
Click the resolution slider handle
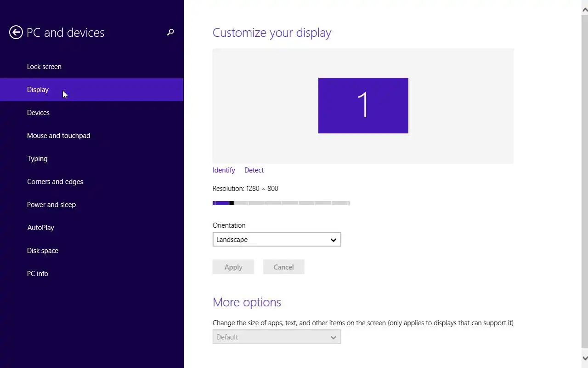232,203
